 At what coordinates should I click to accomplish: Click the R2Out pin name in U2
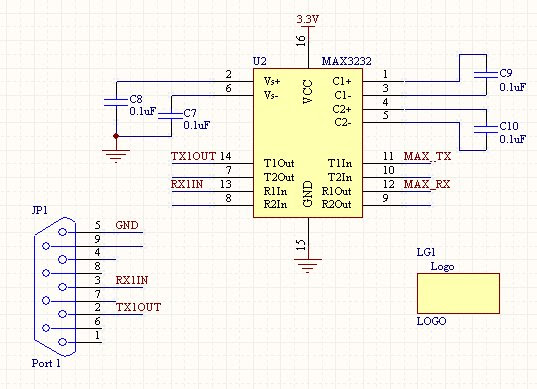pyautogui.click(x=337, y=204)
